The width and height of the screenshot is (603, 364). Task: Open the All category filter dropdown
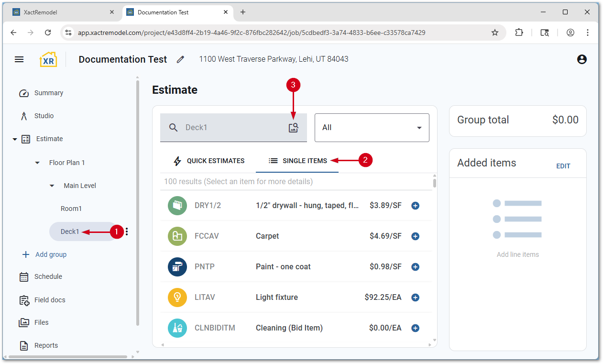point(372,128)
